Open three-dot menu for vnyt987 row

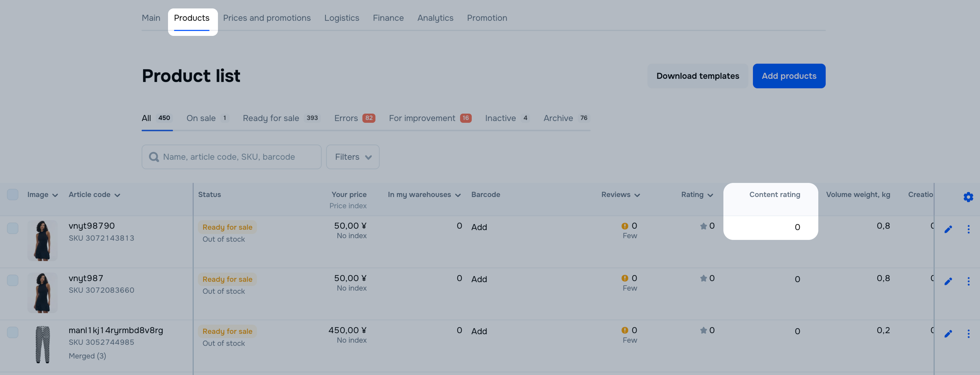point(968,281)
